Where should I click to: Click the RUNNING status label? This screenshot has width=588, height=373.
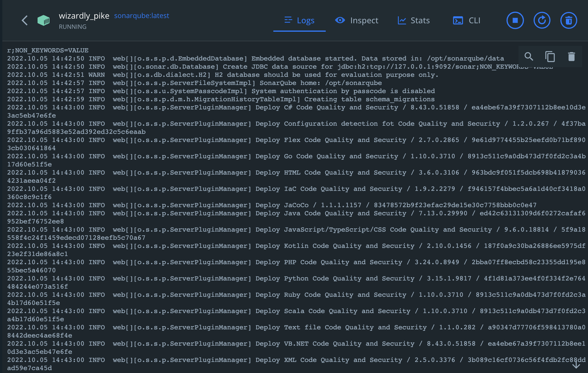click(x=72, y=27)
